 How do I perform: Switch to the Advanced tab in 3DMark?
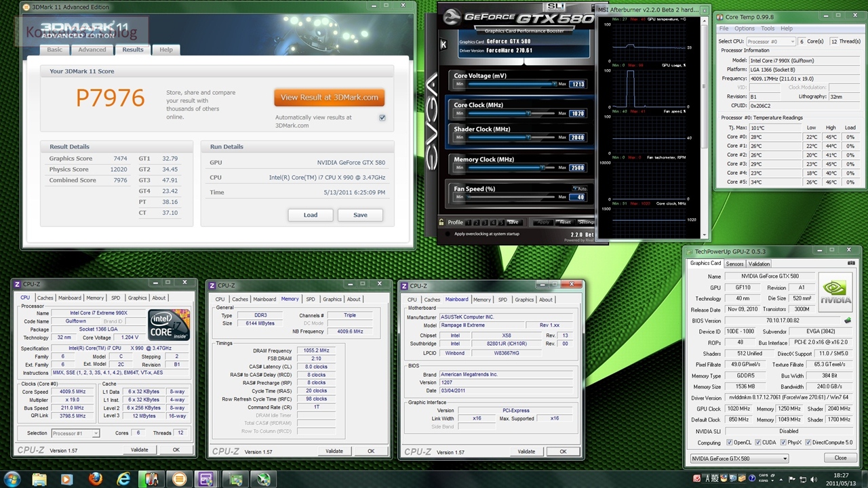pos(92,49)
